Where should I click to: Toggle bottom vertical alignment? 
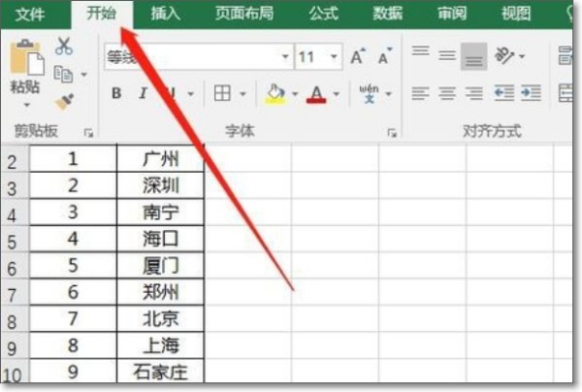point(474,56)
